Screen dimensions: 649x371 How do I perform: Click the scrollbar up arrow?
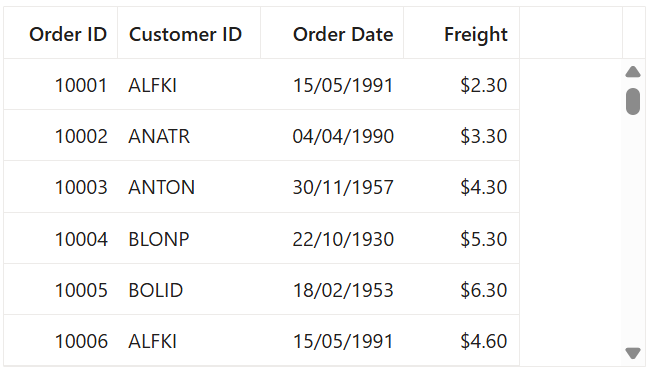pos(633,72)
